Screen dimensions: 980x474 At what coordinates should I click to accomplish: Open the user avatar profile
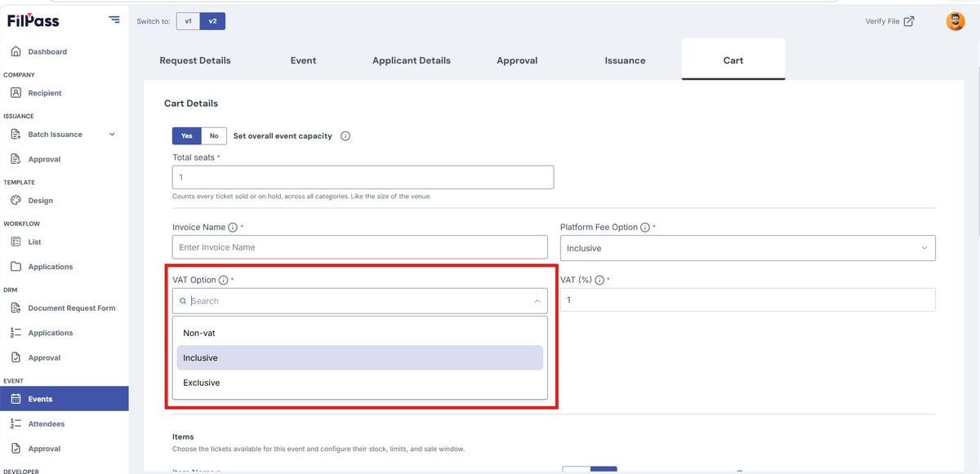955,21
